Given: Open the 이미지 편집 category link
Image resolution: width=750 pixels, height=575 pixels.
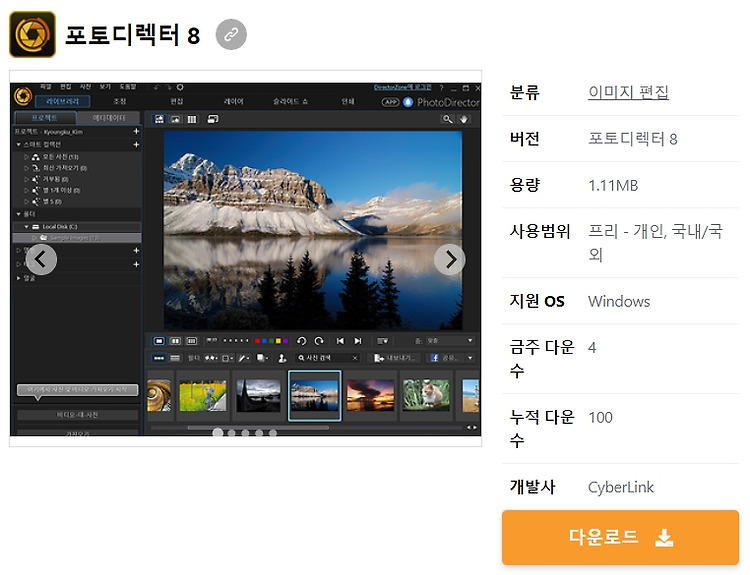Looking at the screenshot, I should tap(628, 92).
